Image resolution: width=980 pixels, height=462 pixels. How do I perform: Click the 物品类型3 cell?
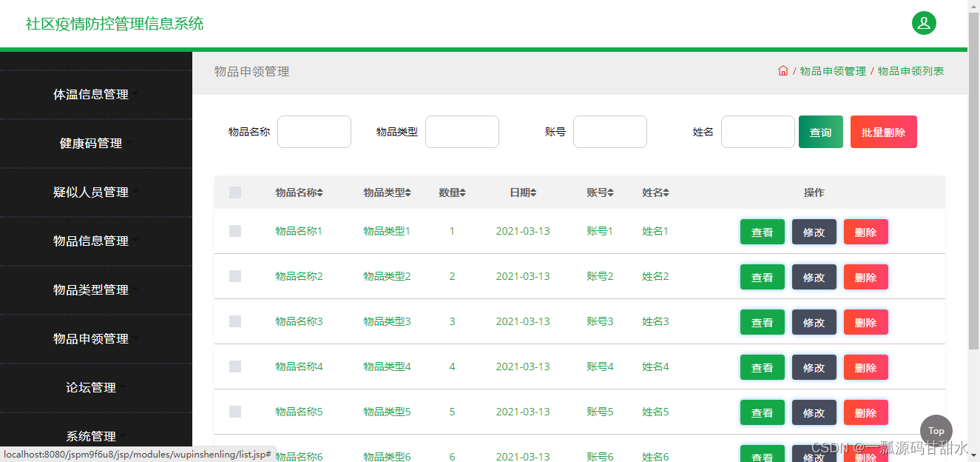click(387, 321)
